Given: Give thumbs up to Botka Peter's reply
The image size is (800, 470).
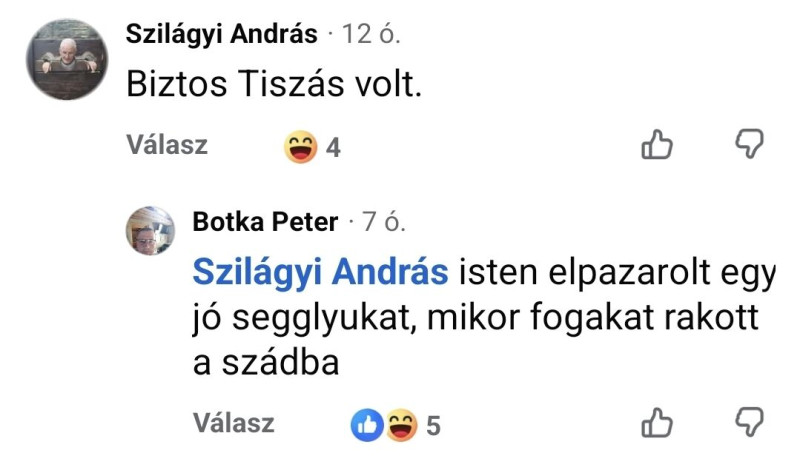Looking at the screenshot, I should pos(657,423).
